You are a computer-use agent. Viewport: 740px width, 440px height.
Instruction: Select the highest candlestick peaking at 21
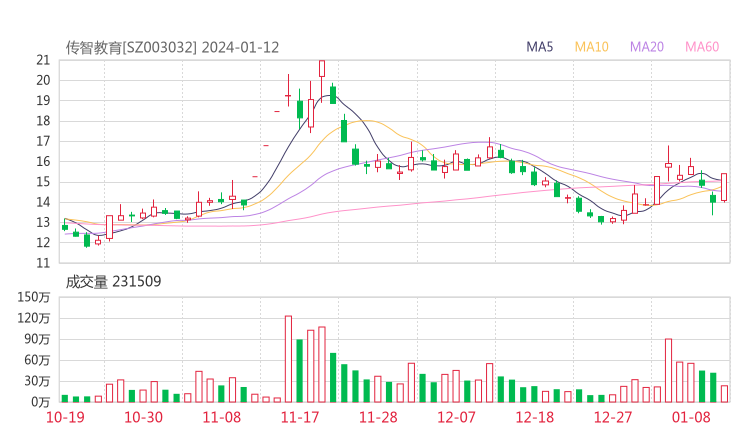click(322, 80)
